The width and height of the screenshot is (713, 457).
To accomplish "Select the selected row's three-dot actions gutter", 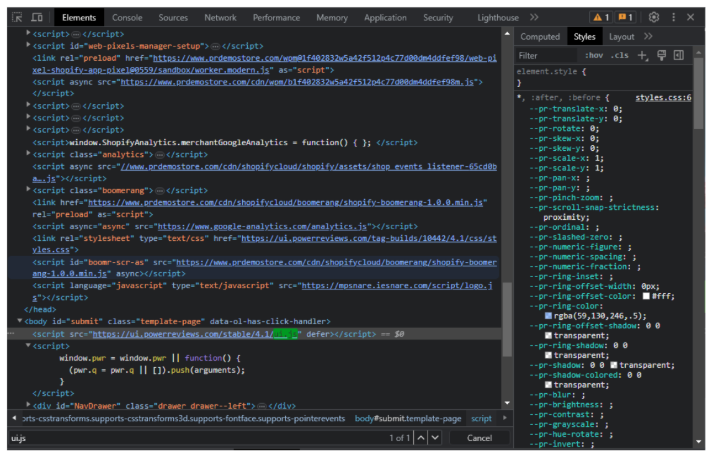I will [12, 333].
